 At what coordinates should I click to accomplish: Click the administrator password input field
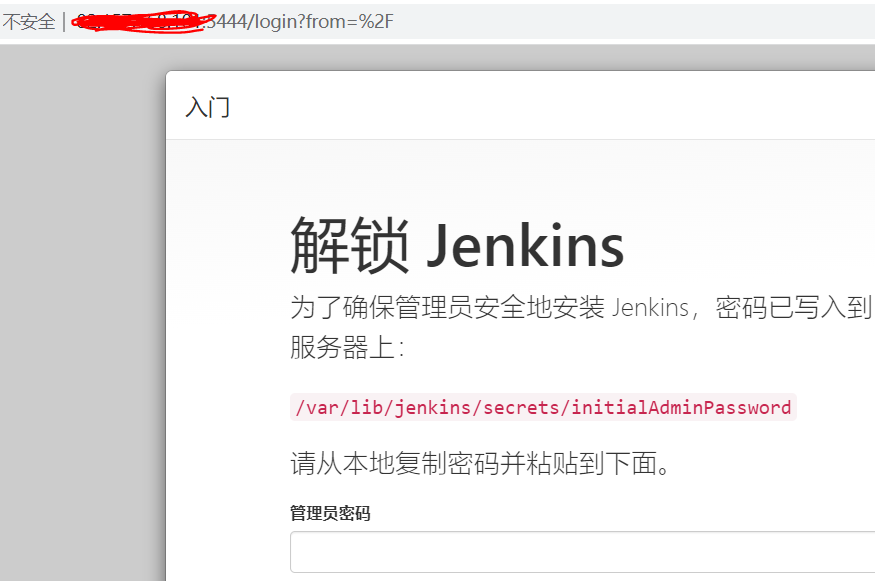(583, 552)
